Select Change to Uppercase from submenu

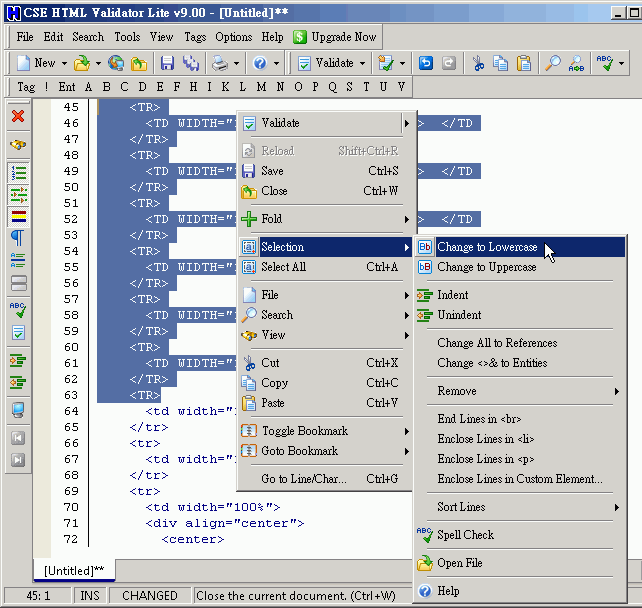pyautogui.click(x=486, y=267)
